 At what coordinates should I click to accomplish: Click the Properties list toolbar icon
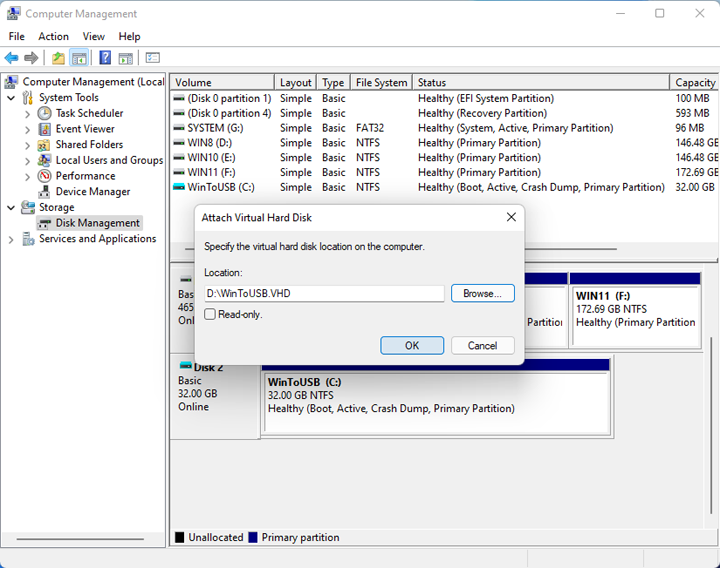click(152, 57)
